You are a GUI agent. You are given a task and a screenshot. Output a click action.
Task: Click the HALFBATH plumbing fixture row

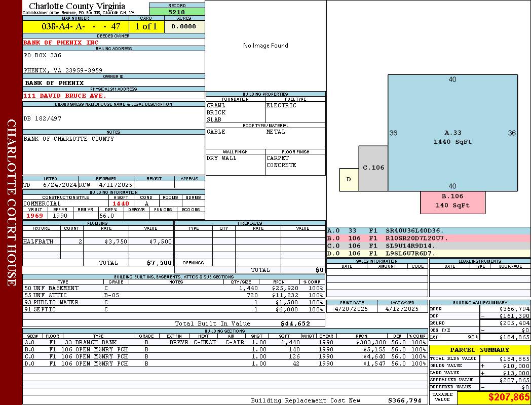pyautogui.click(x=98, y=241)
